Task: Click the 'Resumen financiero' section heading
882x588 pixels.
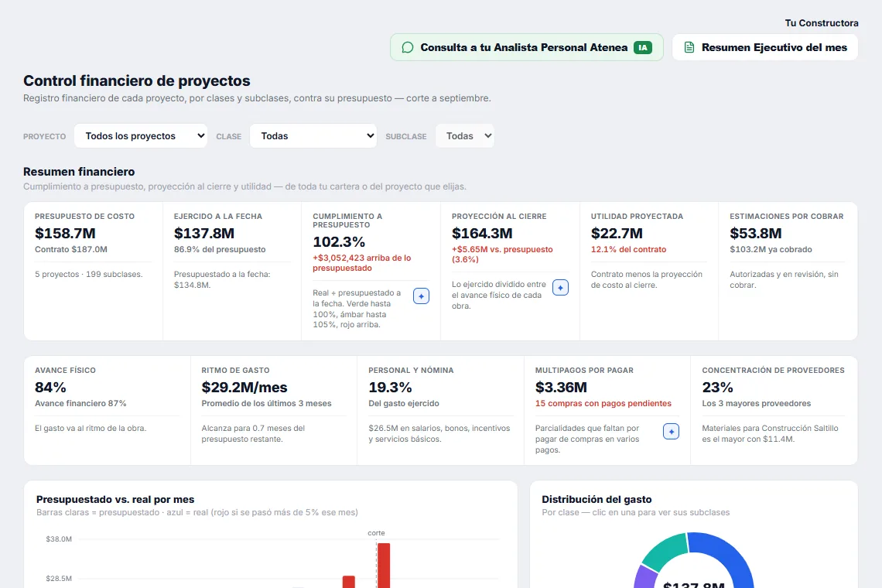Action: point(79,172)
